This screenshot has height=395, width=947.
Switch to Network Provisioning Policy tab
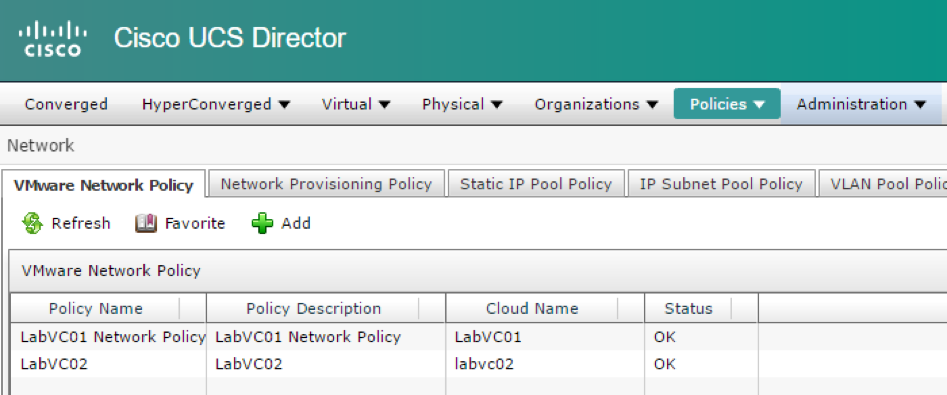point(326,184)
